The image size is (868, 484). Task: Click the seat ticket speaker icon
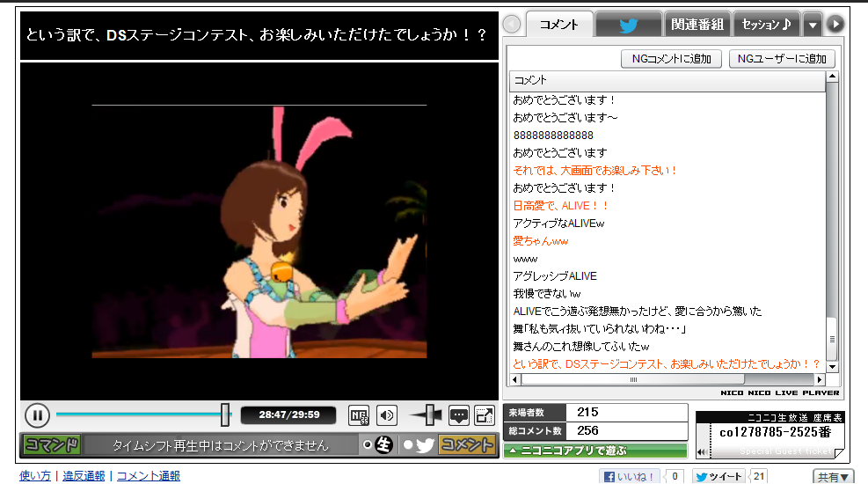702,452
